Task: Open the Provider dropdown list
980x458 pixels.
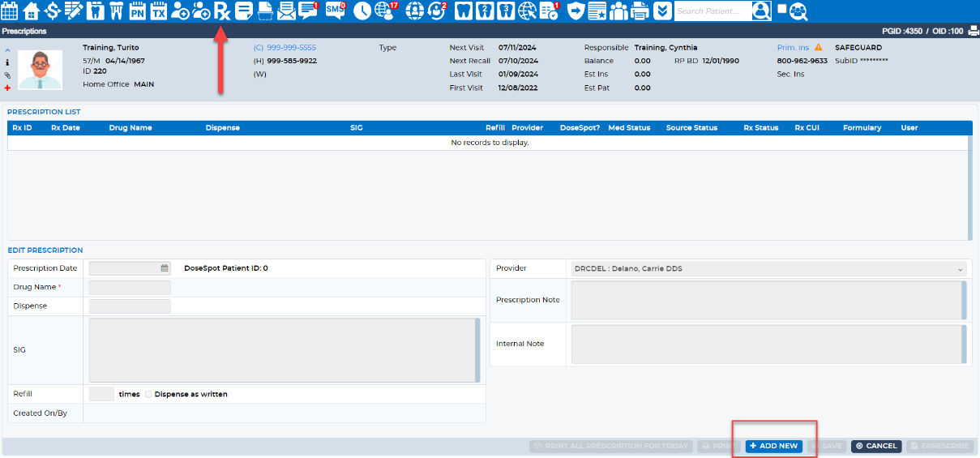Action: pyautogui.click(x=768, y=268)
